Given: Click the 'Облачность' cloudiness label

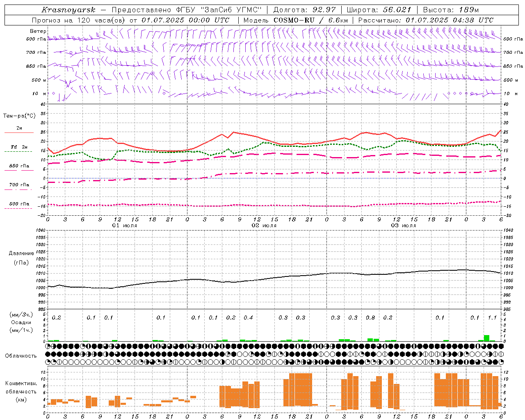Looking at the screenshot, I should (x=21, y=356).
